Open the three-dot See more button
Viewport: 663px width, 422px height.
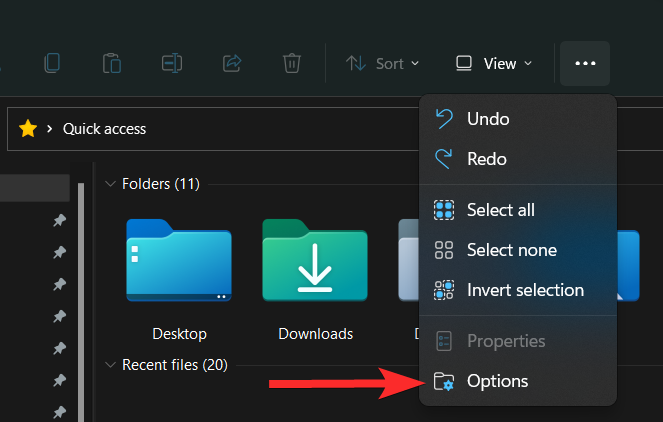tap(585, 63)
